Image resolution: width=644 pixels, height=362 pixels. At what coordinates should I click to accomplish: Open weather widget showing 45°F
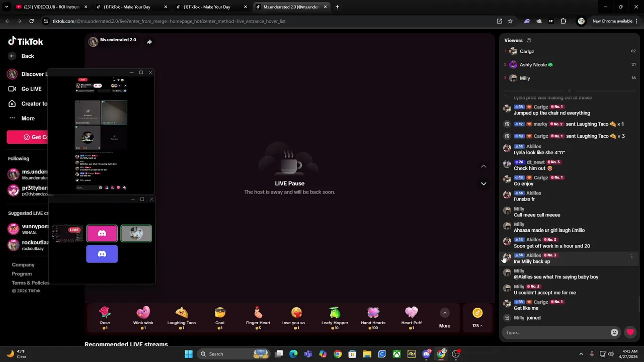[16, 354]
